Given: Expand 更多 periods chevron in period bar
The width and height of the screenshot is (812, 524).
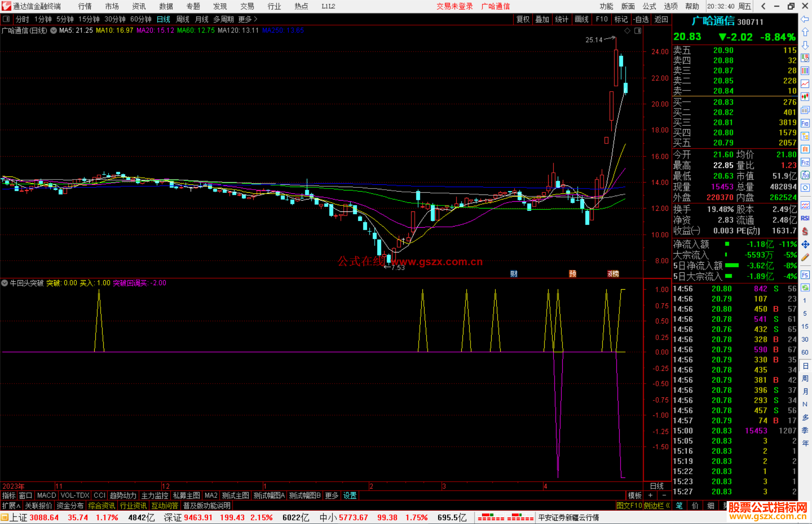Looking at the screenshot, I should pos(255,19).
